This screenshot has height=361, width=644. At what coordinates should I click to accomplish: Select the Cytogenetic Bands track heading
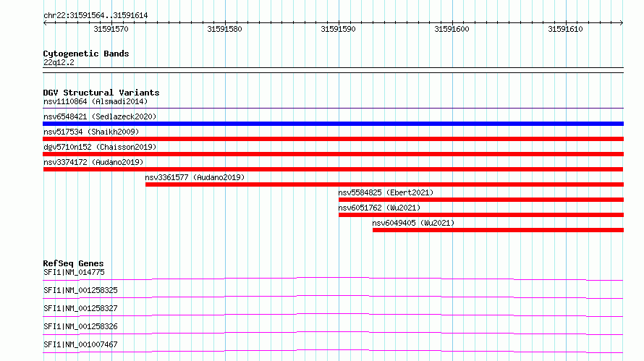tap(86, 54)
